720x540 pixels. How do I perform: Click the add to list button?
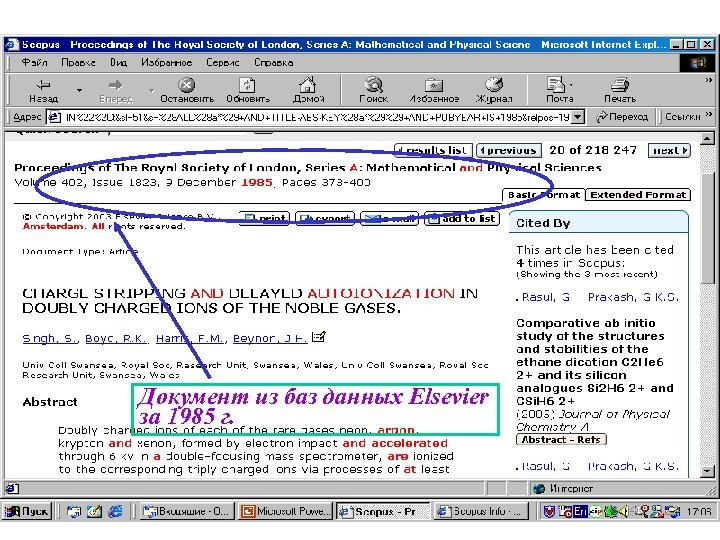[x=462, y=219]
